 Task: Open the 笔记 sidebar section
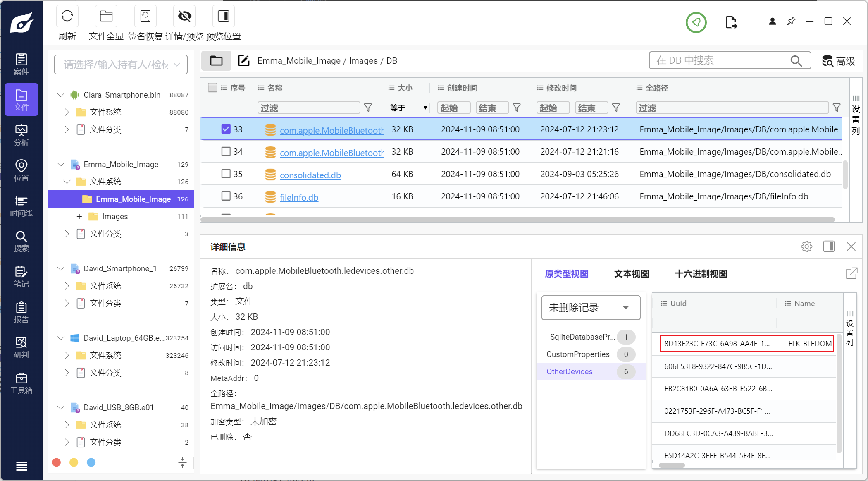(21, 277)
